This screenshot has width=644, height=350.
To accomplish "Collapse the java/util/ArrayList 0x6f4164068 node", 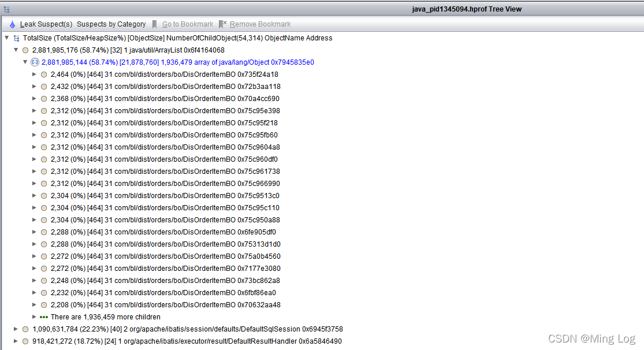I will [x=16, y=50].
